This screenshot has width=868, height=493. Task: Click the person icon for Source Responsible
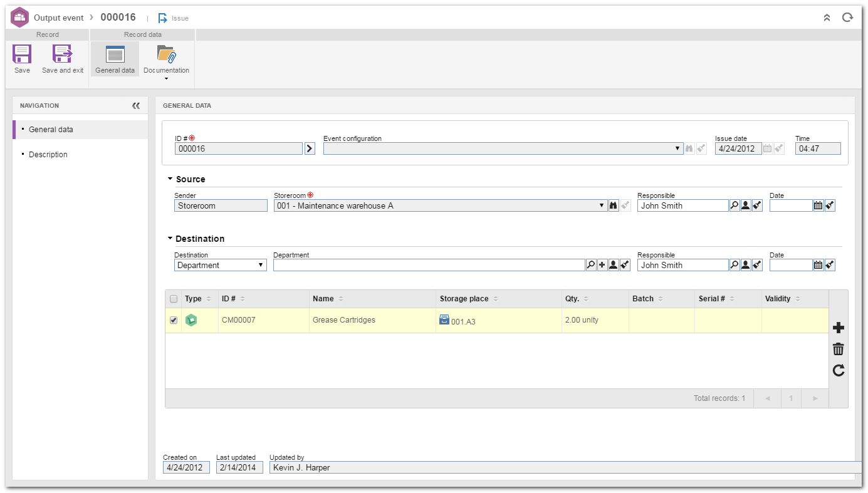tap(746, 205)
